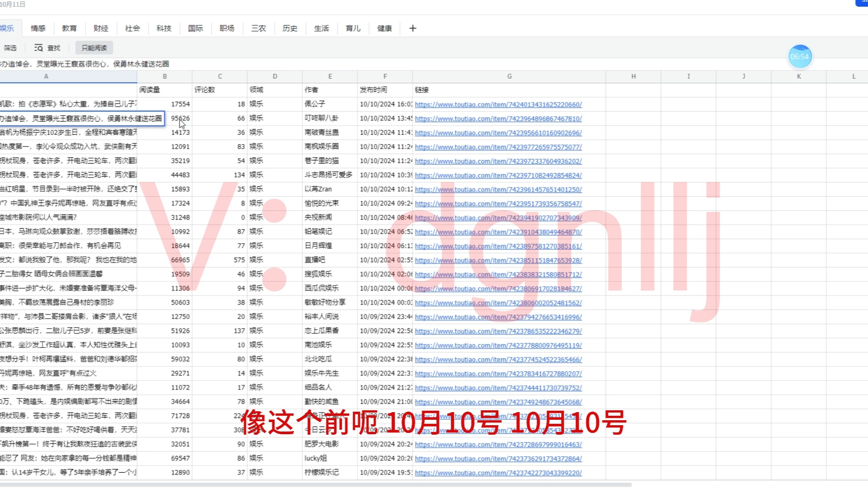Click the 筛选 filter button
The width and height of the screenshot is (868, 488).
click(9, 48)
